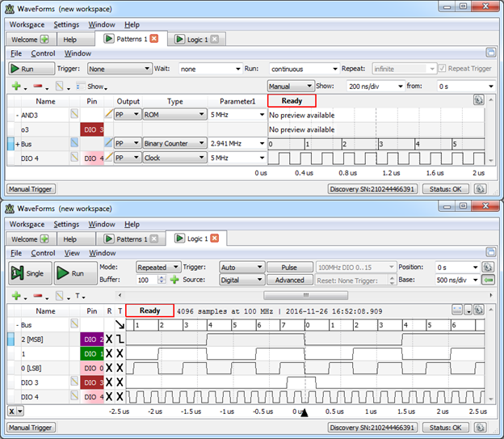Open the Settings menu in top window
This screenshot has width=504, height=439.
click(66, 24)
